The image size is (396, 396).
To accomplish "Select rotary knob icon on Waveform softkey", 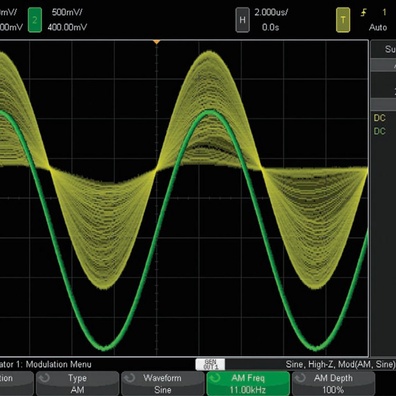I will (x=129, y=378).
